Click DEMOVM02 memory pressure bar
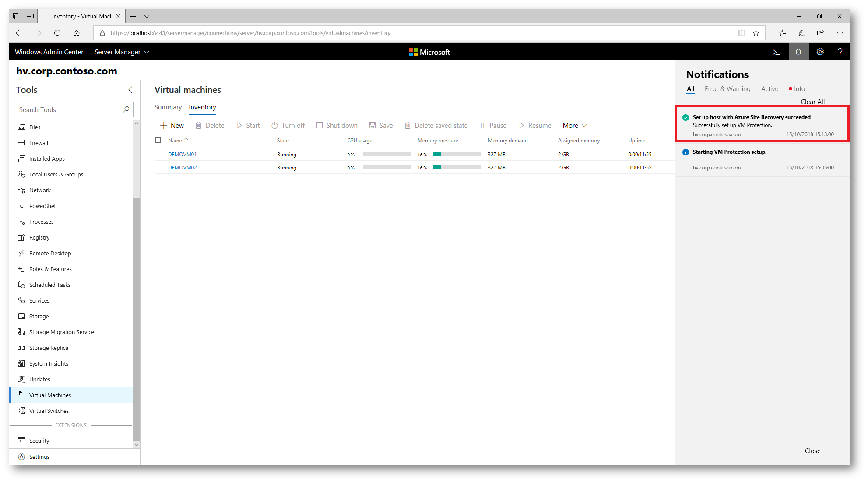 coord(457,168)
